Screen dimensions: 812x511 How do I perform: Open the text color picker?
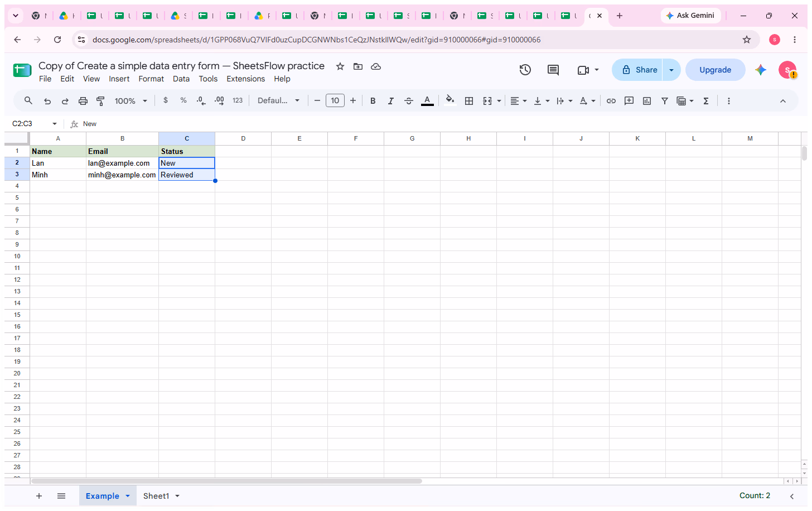[427, 101]
